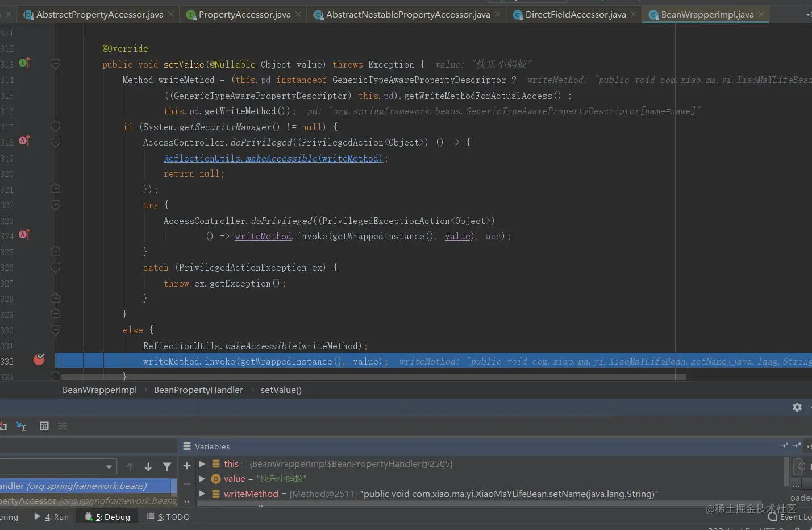This screenshot has width=812, height=530.
Task: Click the previous frame up arrow
Action: click(130, 467)
